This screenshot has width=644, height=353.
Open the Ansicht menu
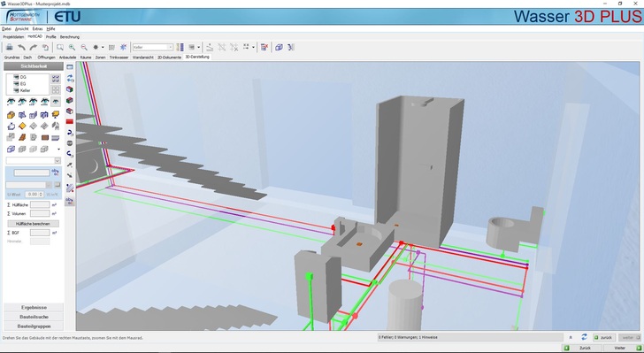pos(22,29)
